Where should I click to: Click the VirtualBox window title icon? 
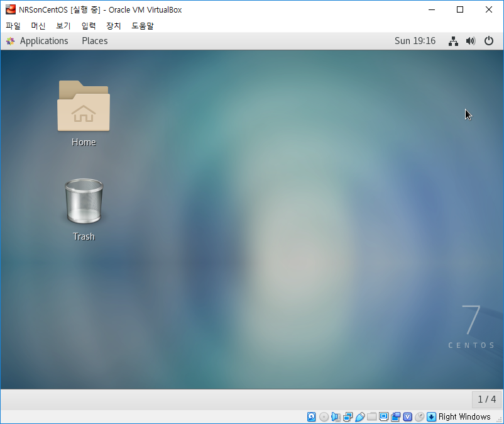click(x=10, y=9)
